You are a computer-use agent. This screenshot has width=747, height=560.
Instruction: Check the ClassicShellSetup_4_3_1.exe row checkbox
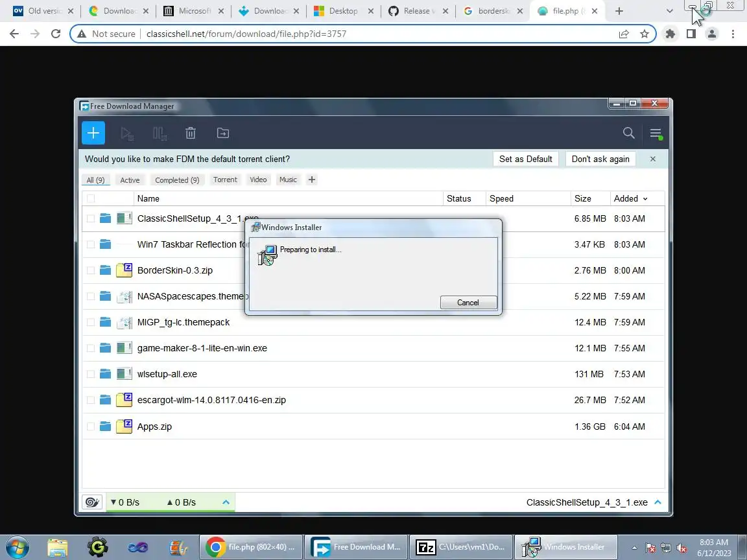(x=91, y=218)
